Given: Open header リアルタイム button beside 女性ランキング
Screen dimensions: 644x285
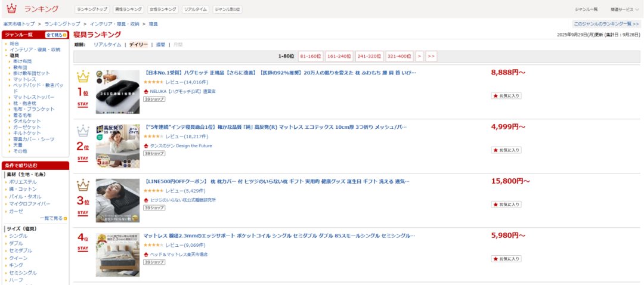Looking at the screenshot, I should (x=196, y=9).
